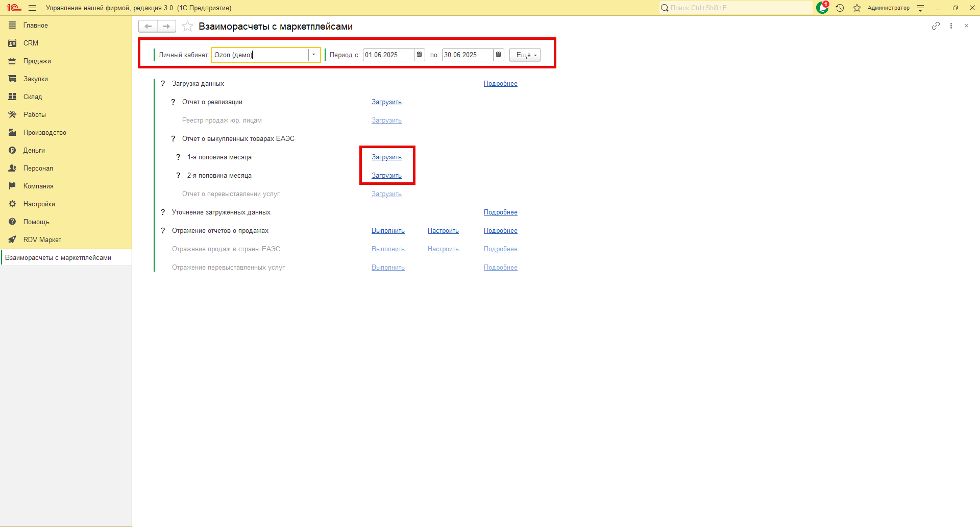Click the global search box
The image size is (980, 527).
coord(736,8)
